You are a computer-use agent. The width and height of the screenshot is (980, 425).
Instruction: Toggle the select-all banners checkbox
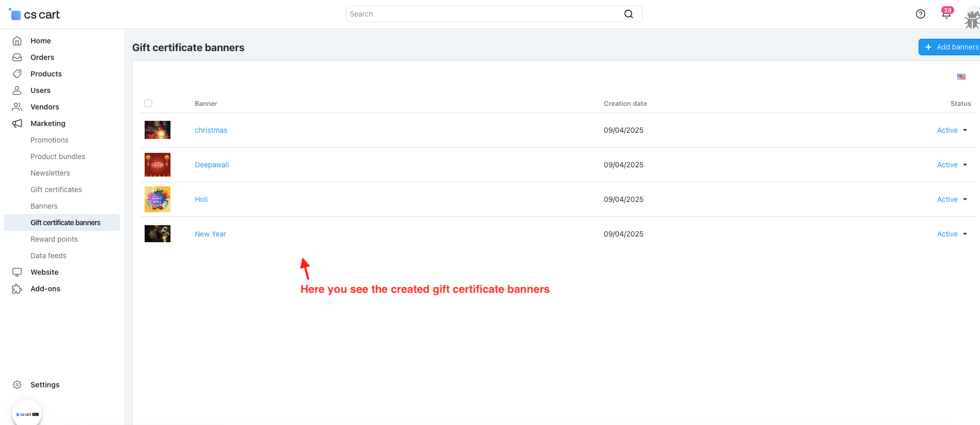point(148,103)
